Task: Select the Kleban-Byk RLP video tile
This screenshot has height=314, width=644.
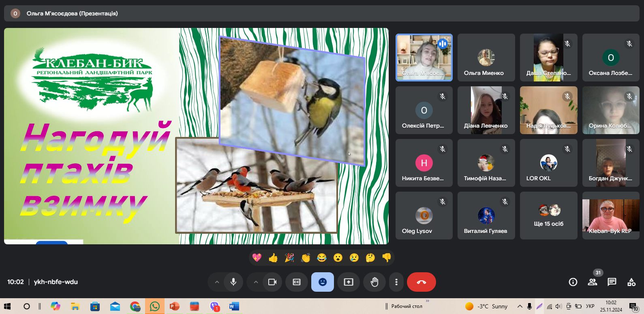Action: click(x=611, y=216)
